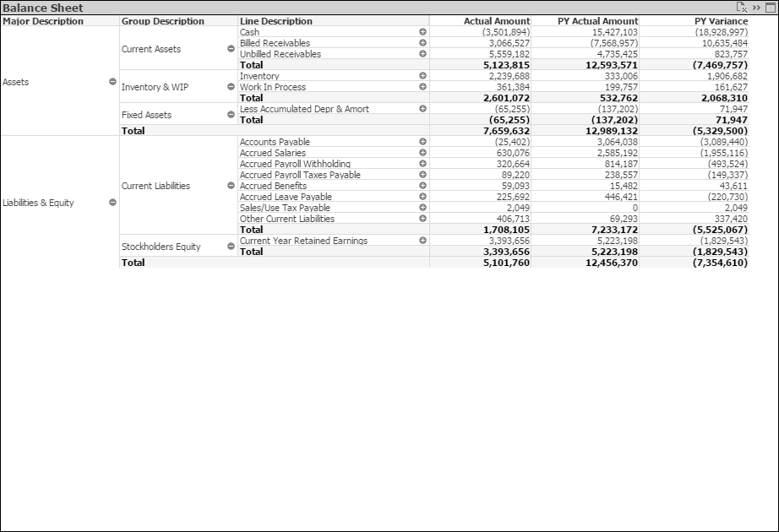Collapse the Current Liabilities group
Image resolution: width=779 pixels, height=532 pixels.
pos(231,186)
